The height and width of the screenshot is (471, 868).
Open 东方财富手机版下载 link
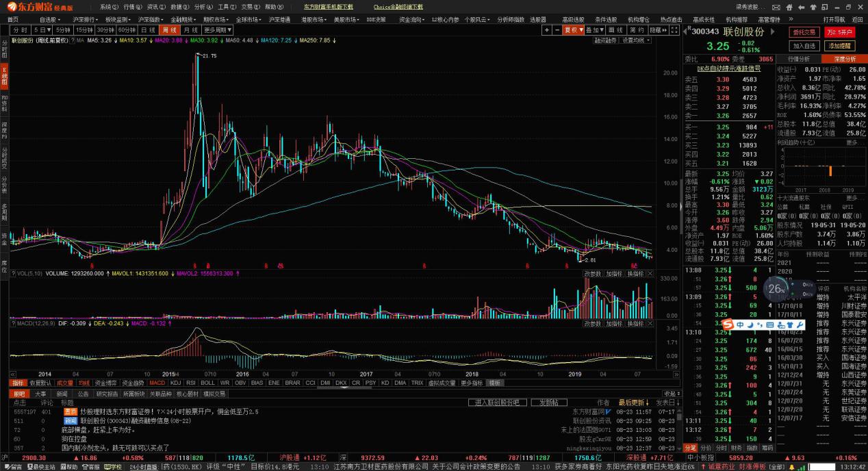tap(329, 7)
